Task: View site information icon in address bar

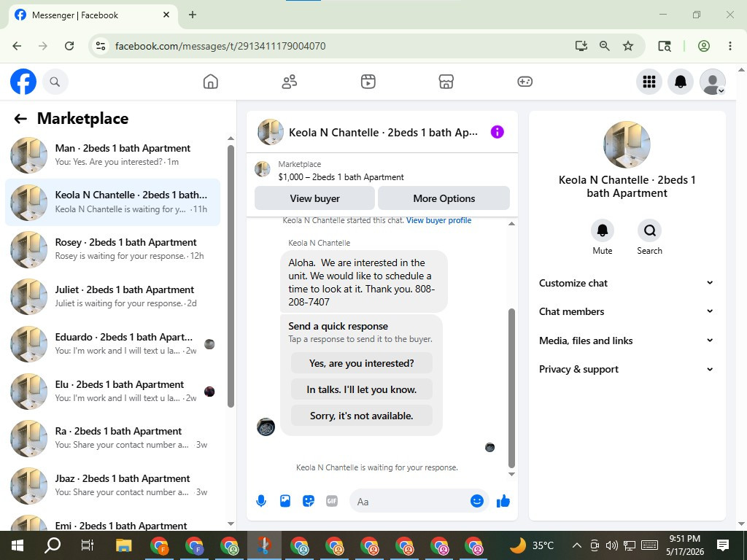Action: pos(101,46)
